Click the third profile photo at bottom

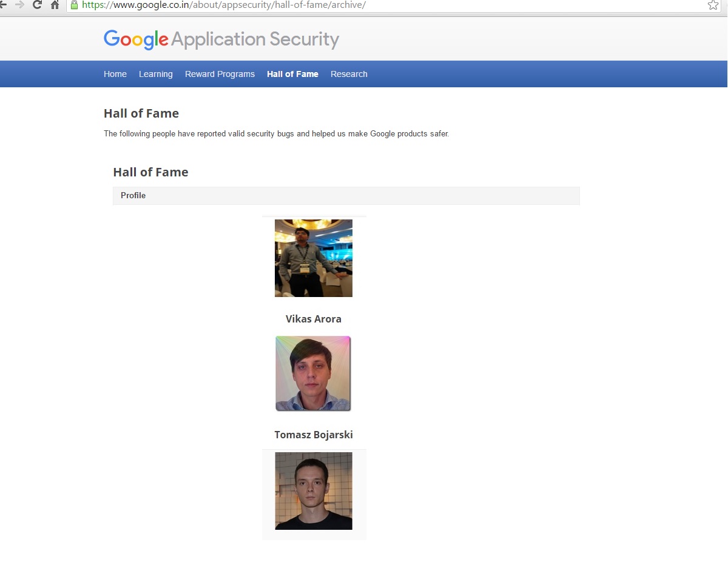coord(314,491)
